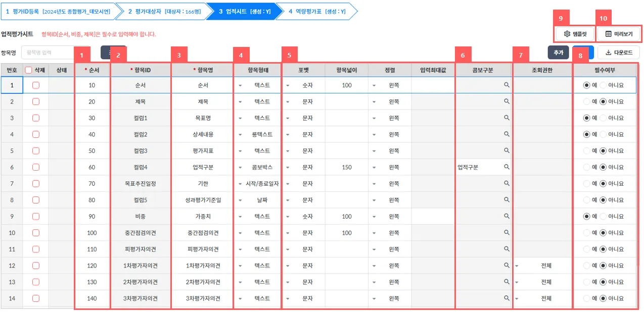Open 콤보구분 lookup for 기한 row
644x312 pixels.
click(506, 184)
